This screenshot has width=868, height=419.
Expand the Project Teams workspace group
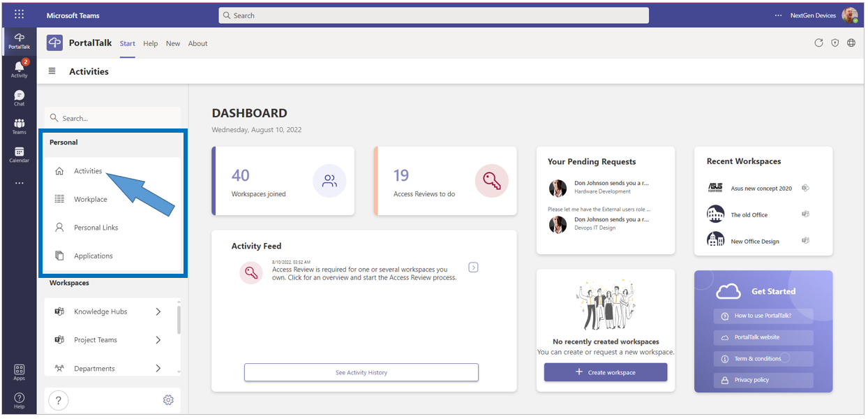(x=158, y=340)
